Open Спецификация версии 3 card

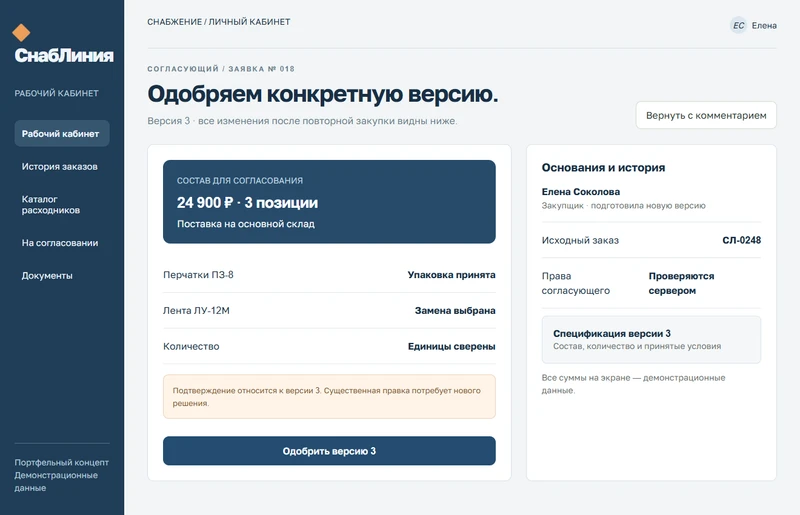(651, 339)
